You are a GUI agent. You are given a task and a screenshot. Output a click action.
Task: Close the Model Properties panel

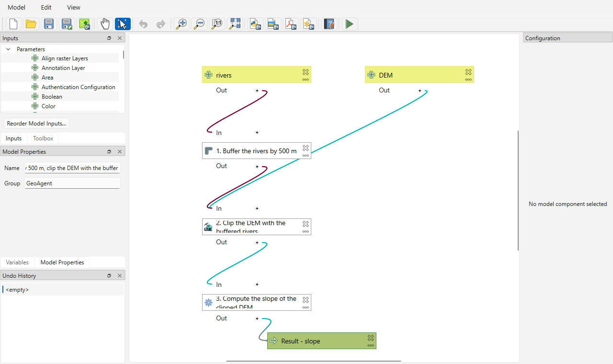click(x=120, y=151)
